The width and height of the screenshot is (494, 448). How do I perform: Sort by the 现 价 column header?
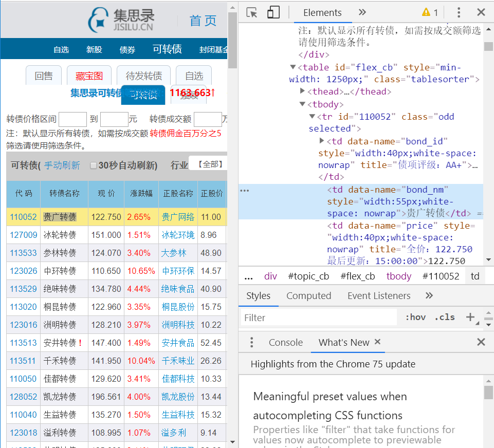pos(106,193)
